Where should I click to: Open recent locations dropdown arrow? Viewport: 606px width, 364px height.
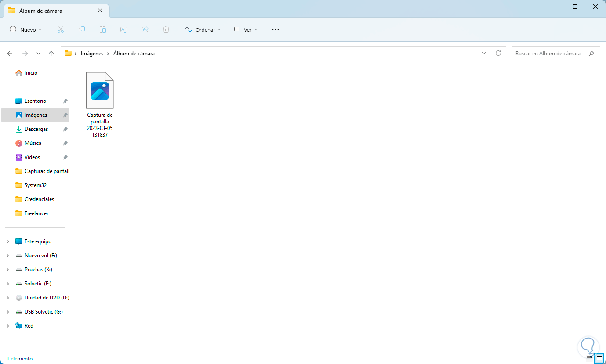point(38,54)
